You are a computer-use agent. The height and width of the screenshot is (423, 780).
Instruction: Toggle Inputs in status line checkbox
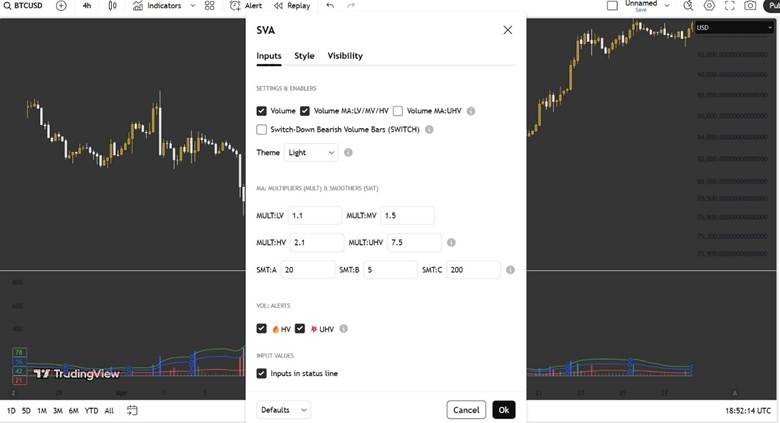tap(262, 373)
